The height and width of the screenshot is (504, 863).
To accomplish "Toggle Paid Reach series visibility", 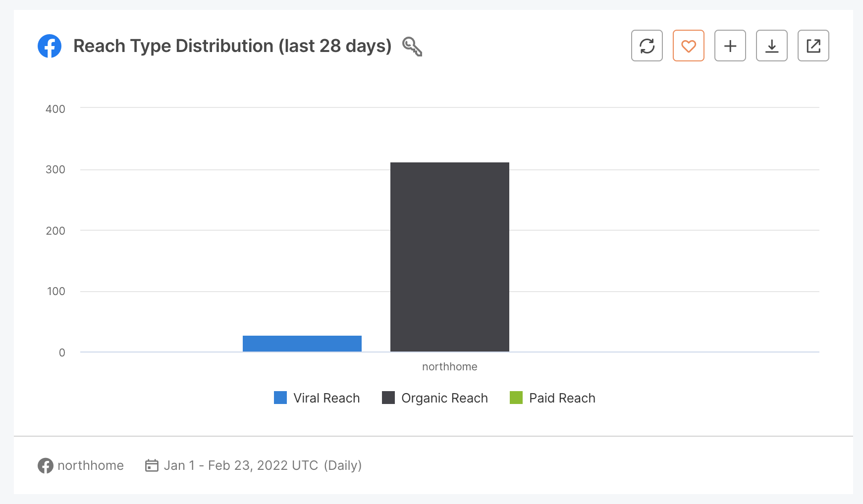I will point(552,398).
